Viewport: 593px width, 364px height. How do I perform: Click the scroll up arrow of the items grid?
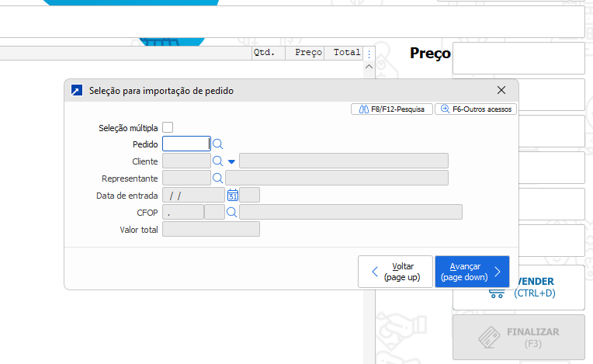click(369, 67)
